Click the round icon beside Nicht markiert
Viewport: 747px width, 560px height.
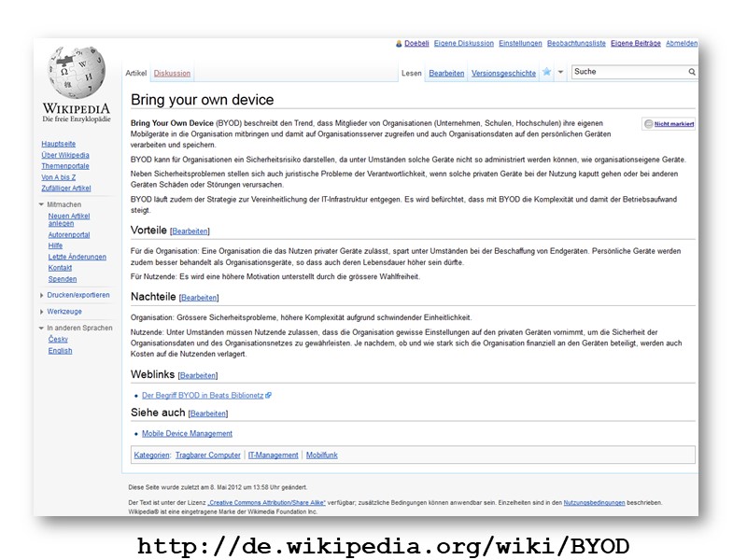point(649,123)
